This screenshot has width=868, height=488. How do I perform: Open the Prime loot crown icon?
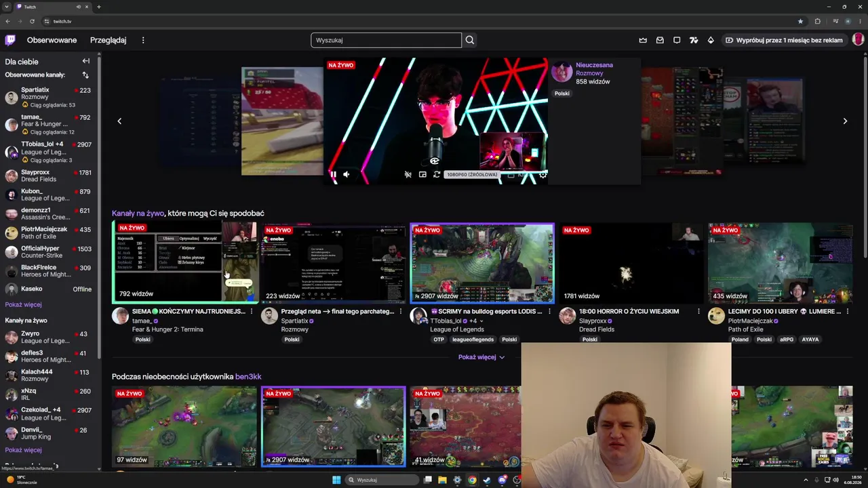643,40
